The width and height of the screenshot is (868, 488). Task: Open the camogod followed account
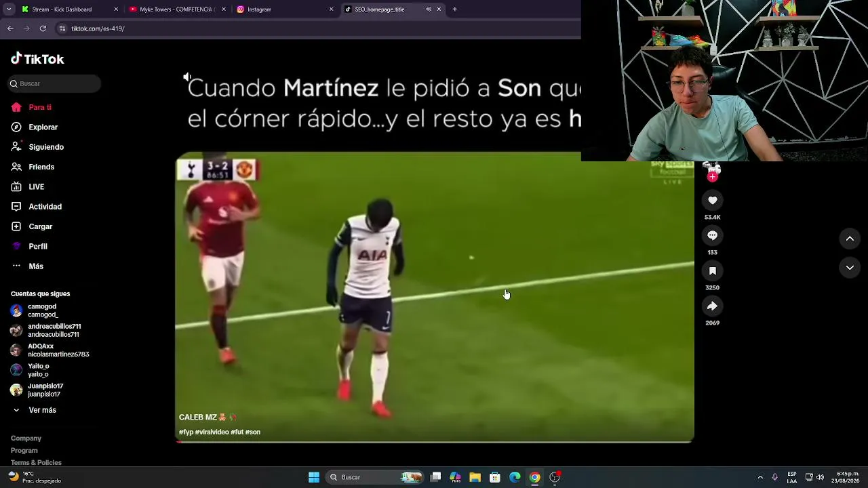tap(35, 311)
